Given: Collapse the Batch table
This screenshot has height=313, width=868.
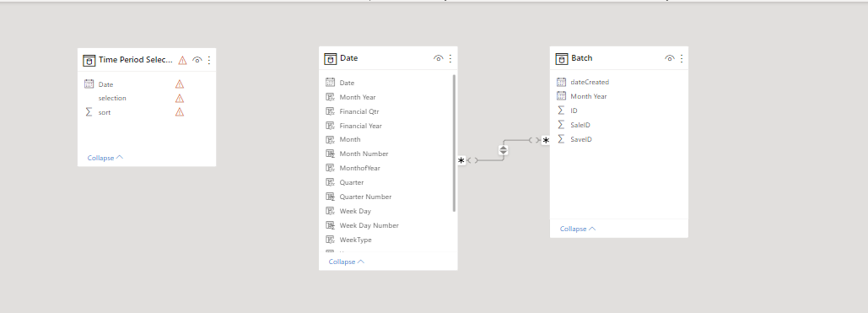Looking at the screenshot, I should pyautogui.click(x=578, y=229).
